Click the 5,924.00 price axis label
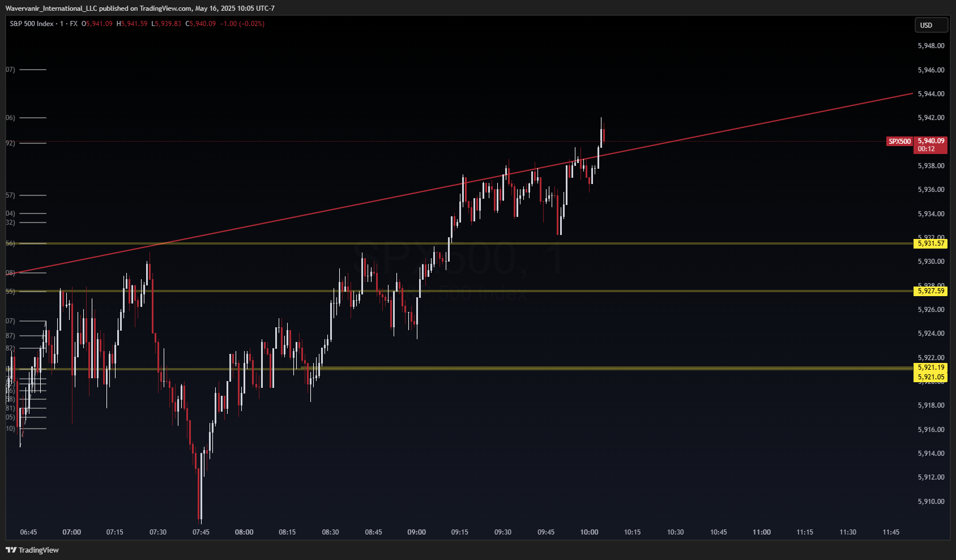The width and height of the screenshot is (956, 560). click(931, 334)
